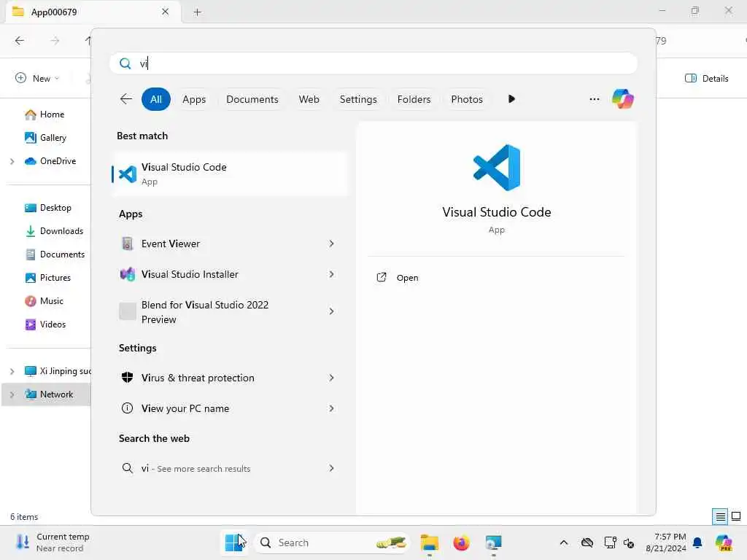Select the Apps filter tab

pos(194,99)
